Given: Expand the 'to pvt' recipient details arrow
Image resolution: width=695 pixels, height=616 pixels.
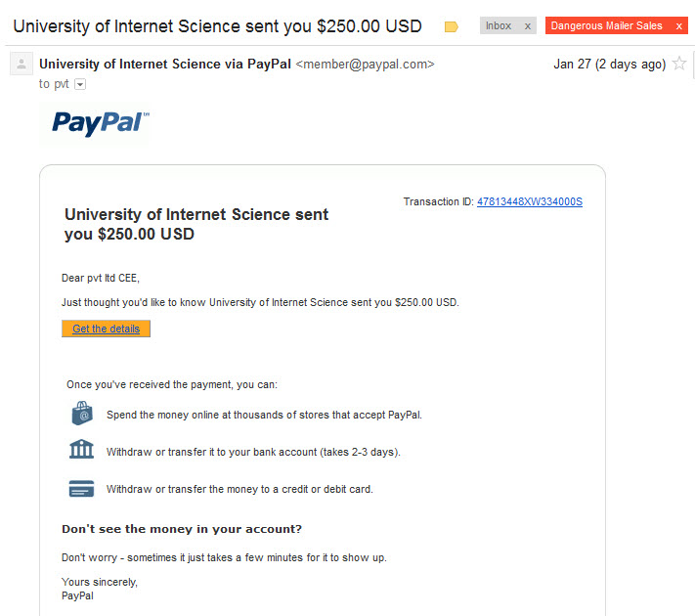Looking at the screenshot, I should click(80, 84).
